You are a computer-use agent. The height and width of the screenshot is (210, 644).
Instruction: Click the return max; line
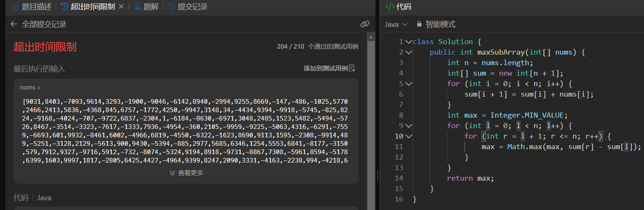[x=471, y=178]
